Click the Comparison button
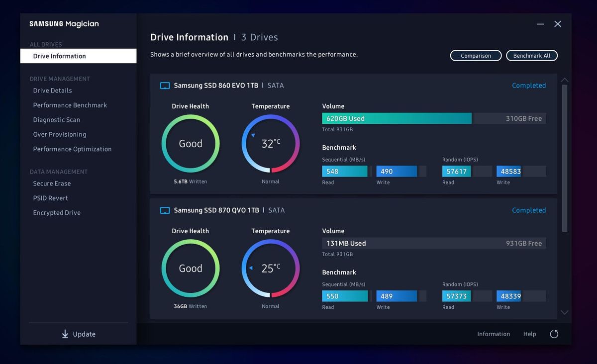The width and height of the screenshot is (597, 364). [476, 56]
